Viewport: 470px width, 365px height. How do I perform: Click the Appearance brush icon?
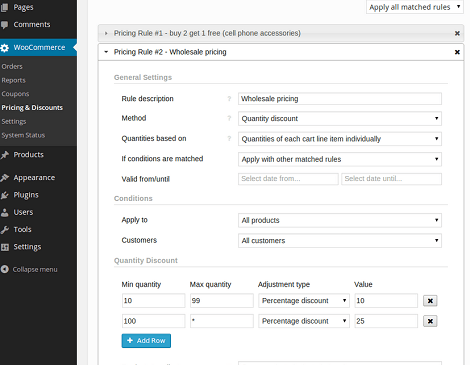click(4, 178)
